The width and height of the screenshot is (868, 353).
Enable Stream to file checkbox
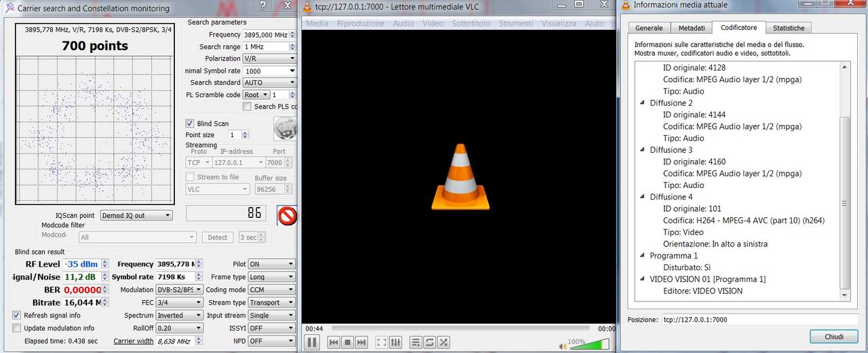tap(190, 177)
